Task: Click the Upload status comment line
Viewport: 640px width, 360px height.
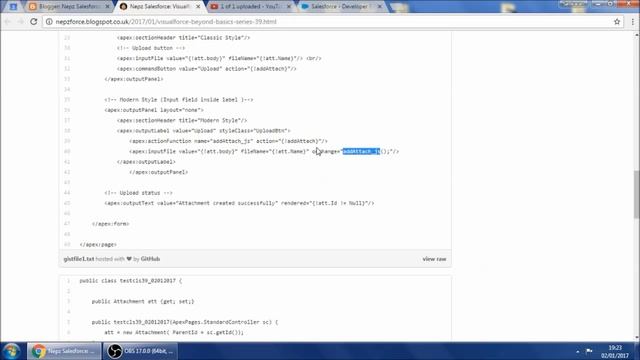Action: tap(138, 193)
